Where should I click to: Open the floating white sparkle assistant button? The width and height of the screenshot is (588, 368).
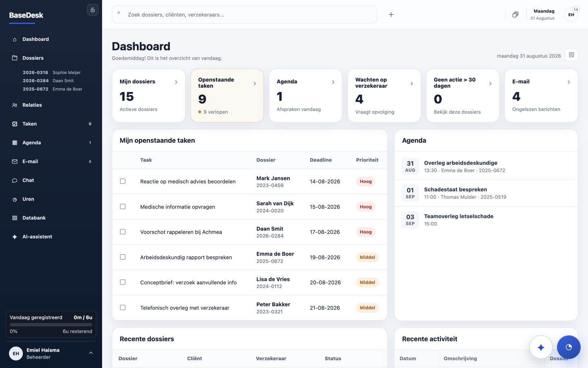(x=541, y=348)
